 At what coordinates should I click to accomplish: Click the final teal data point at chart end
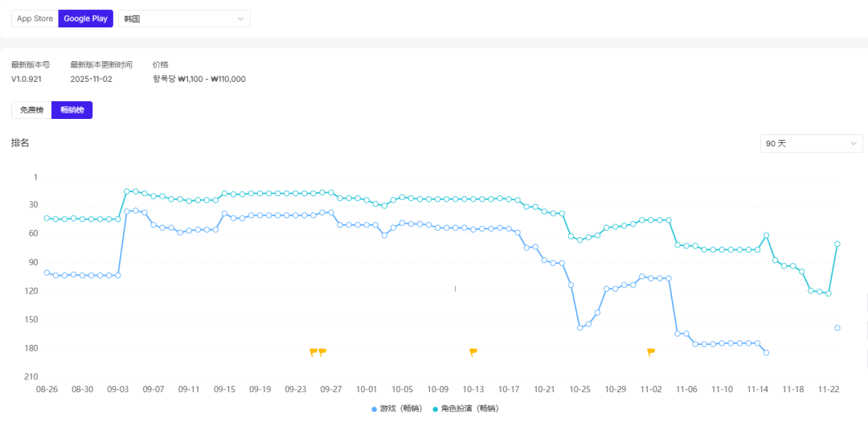837,244
